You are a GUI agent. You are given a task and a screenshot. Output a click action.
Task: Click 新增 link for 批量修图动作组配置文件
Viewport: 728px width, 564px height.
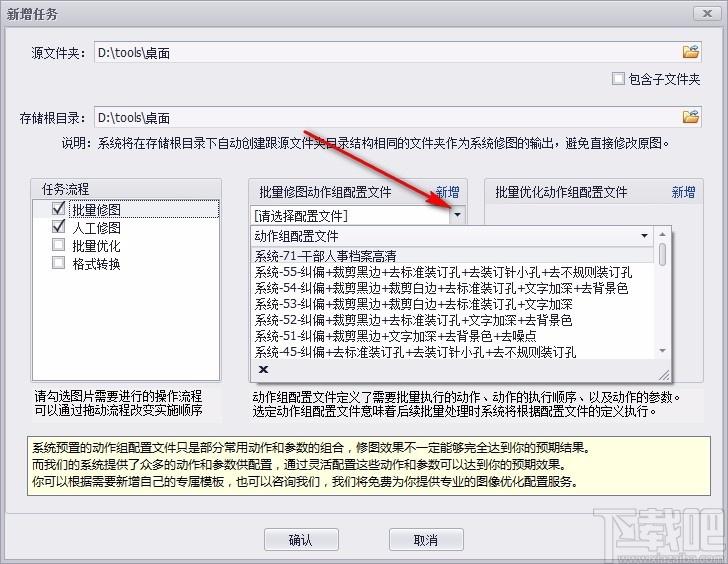tap(448, 192)
